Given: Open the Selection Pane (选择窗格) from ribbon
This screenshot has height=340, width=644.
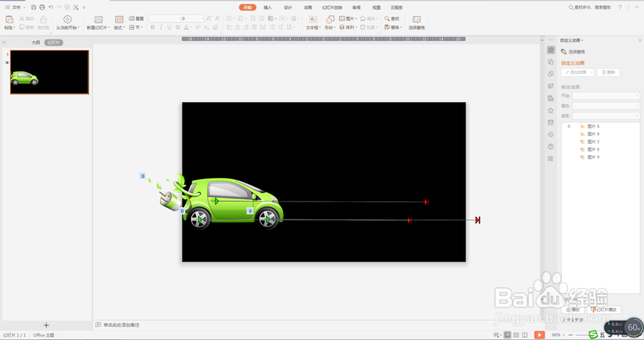Looking at the screenshot, I should (417, 22).
